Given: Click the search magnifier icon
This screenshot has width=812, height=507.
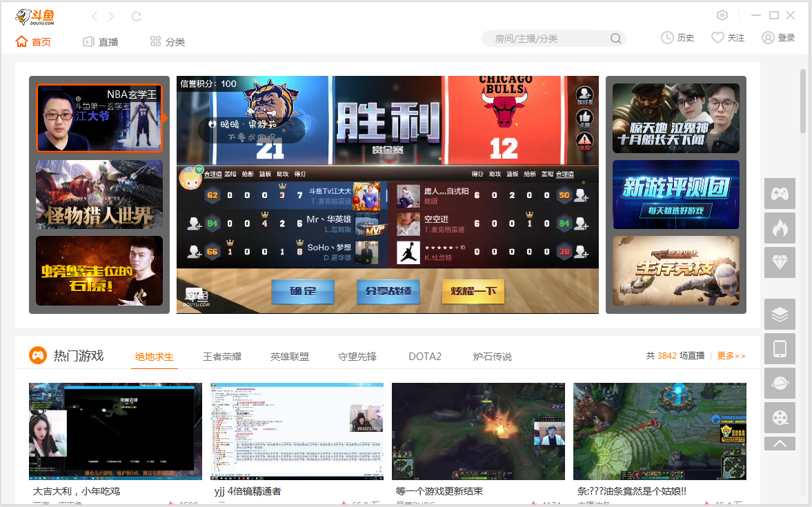Looking at the screenshot, I should (615, 39).
